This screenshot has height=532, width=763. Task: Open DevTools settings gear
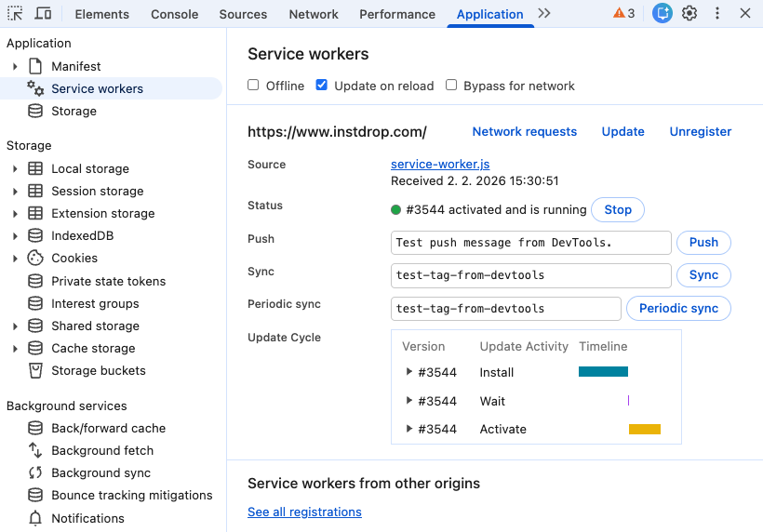[x=689, y=13]
